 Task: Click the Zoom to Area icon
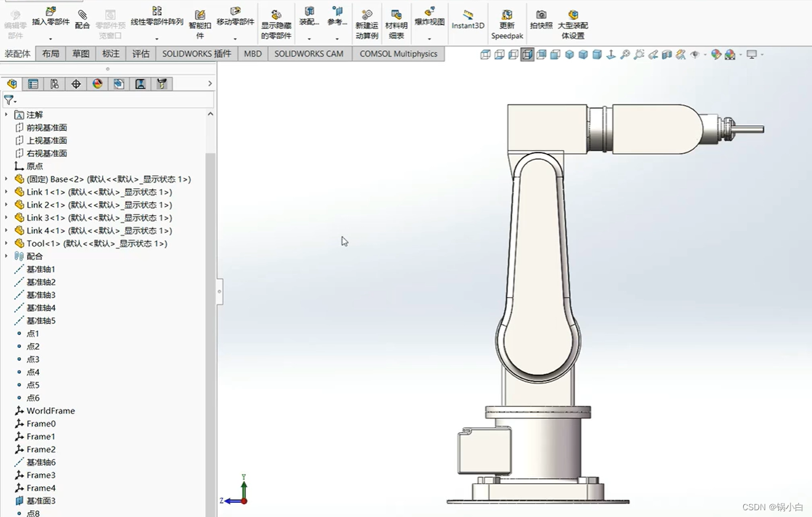pos(639,55)
